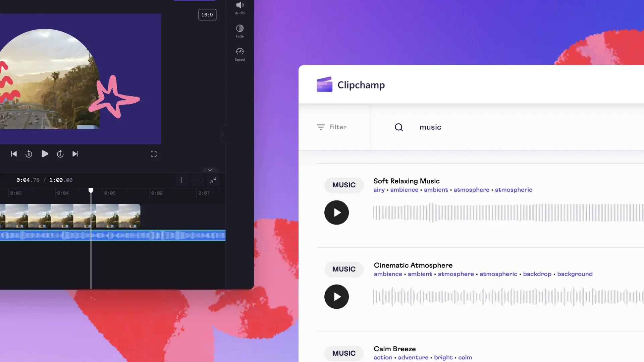Viewport: 644px width, 362px height.
Task: Zoom in on the timeline
Action: pyautogui.click(x=181, y=180)
